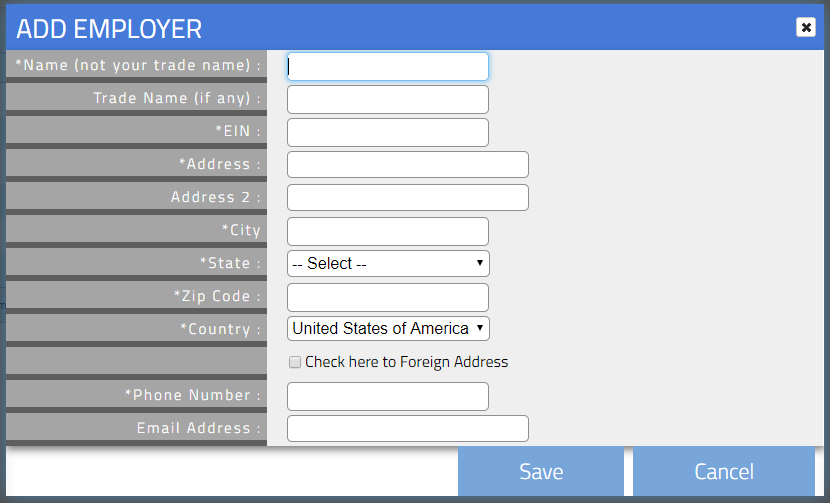Click the Country dropdown arrow
830x503 pixels.
(x=481, y=329)
